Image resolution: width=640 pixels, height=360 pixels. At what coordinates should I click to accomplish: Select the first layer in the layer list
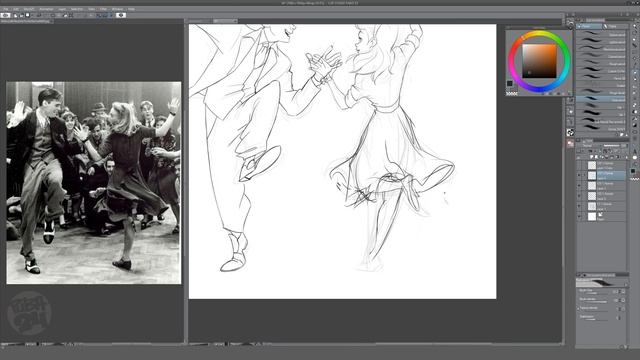[601, 165]
